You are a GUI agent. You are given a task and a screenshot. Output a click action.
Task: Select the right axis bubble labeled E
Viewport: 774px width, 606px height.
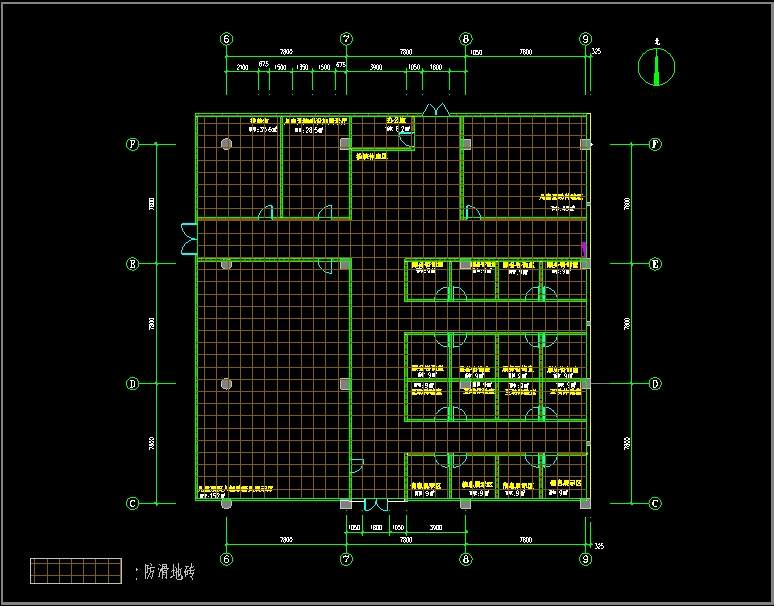coord(655,264)
